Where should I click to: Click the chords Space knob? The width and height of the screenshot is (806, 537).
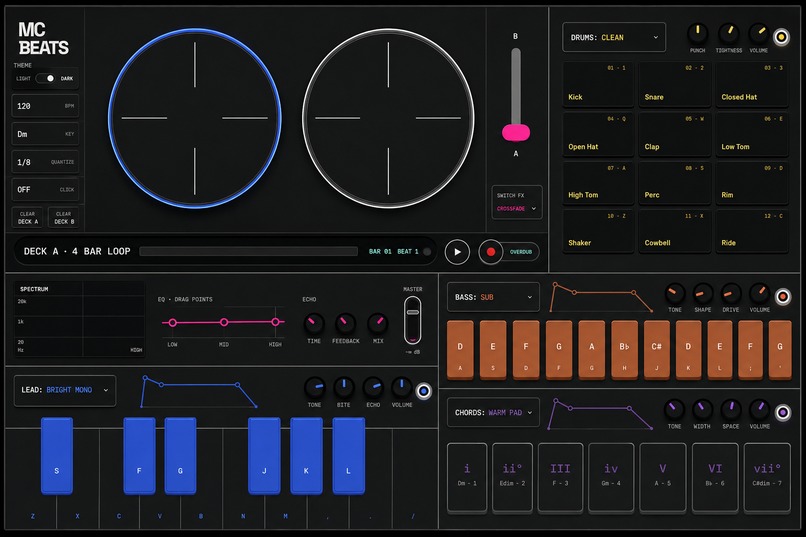pos(730,410)
